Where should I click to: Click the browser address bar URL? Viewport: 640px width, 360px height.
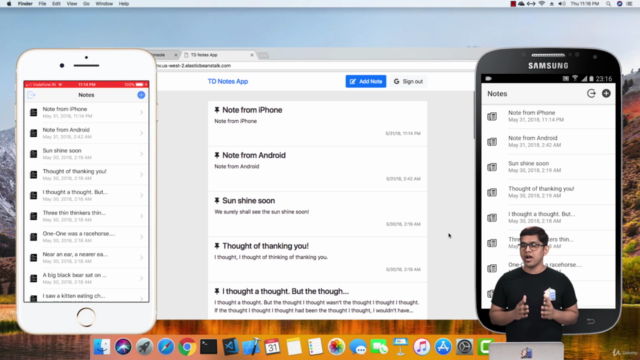[x=194, y=65]
